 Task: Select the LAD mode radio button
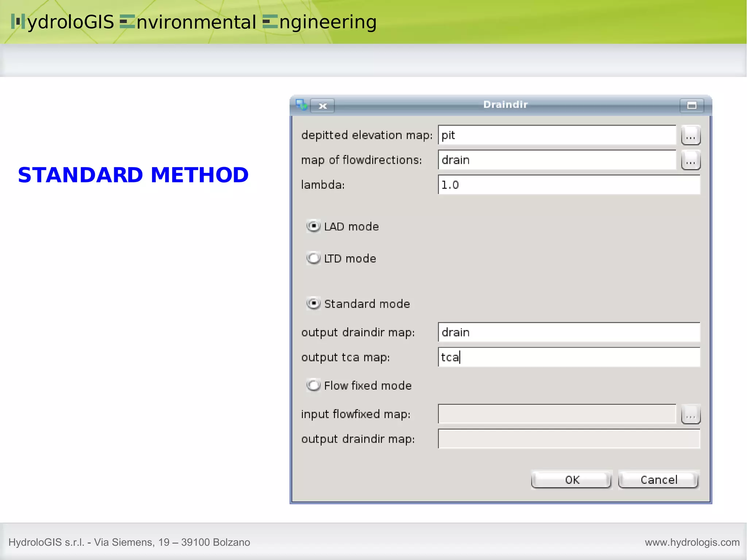click(313, 226)
